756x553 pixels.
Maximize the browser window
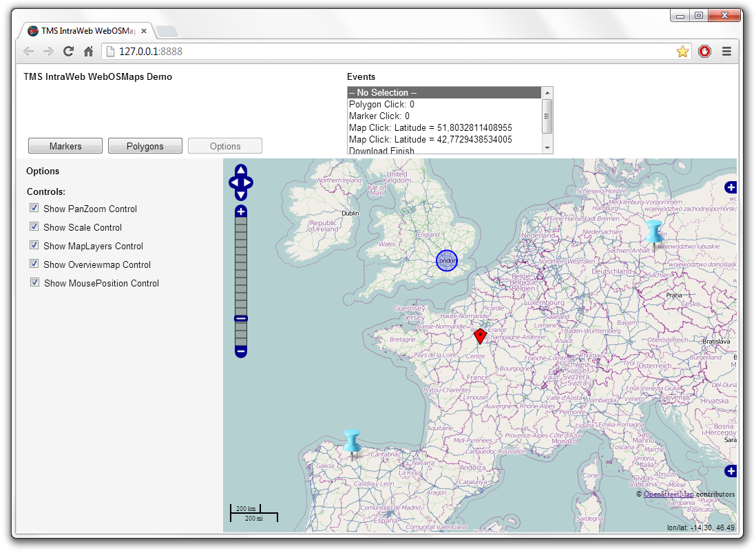(x=698, y=16)
